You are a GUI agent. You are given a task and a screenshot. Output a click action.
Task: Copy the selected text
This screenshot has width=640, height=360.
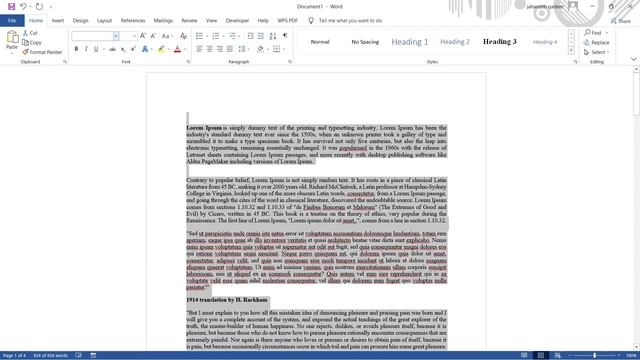32,42
